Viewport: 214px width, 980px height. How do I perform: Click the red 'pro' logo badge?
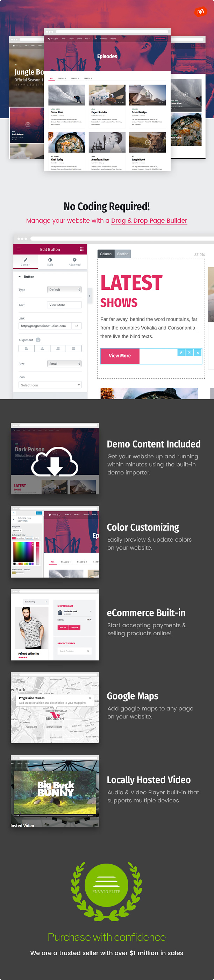(x=200, y=12)
